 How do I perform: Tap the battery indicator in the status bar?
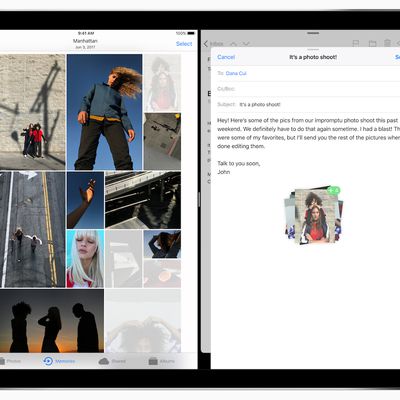[x=191, y=33]
